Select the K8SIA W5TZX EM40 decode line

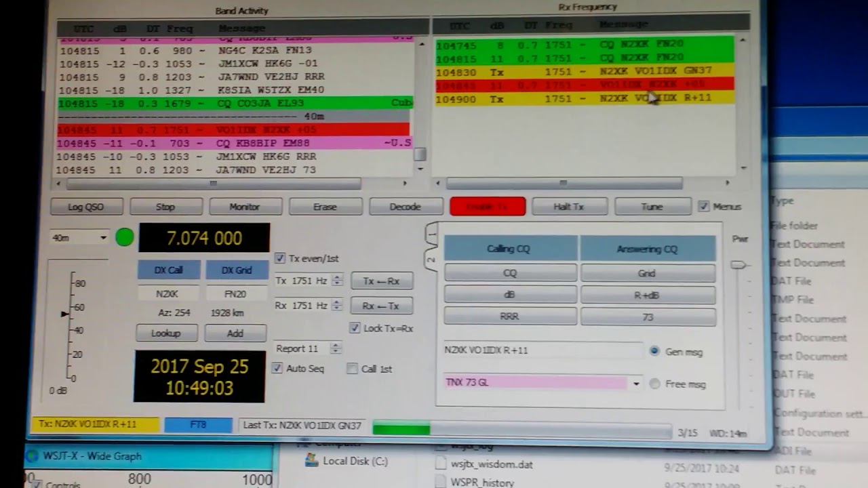(x=235, y=89)
